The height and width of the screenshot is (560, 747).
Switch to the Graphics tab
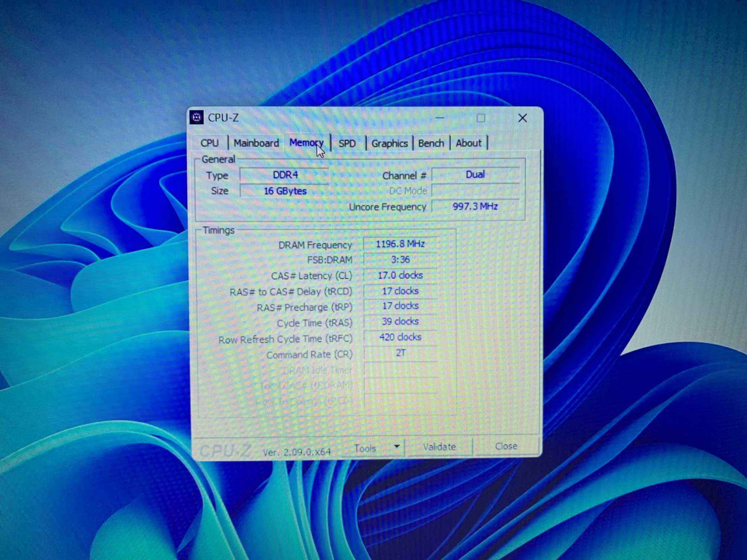pos(390,143)
